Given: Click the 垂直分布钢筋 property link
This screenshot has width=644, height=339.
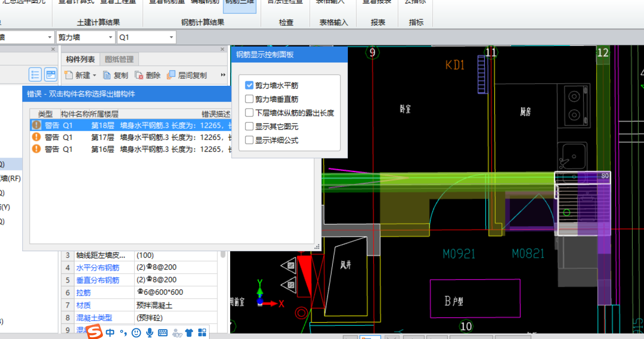Looking at the screenshot, I should [98, 280].
